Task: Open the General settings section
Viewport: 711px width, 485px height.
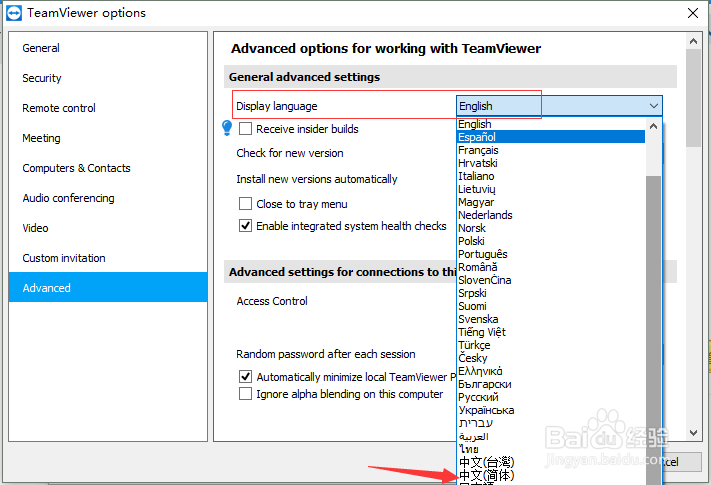Action: tap(107, 48)
